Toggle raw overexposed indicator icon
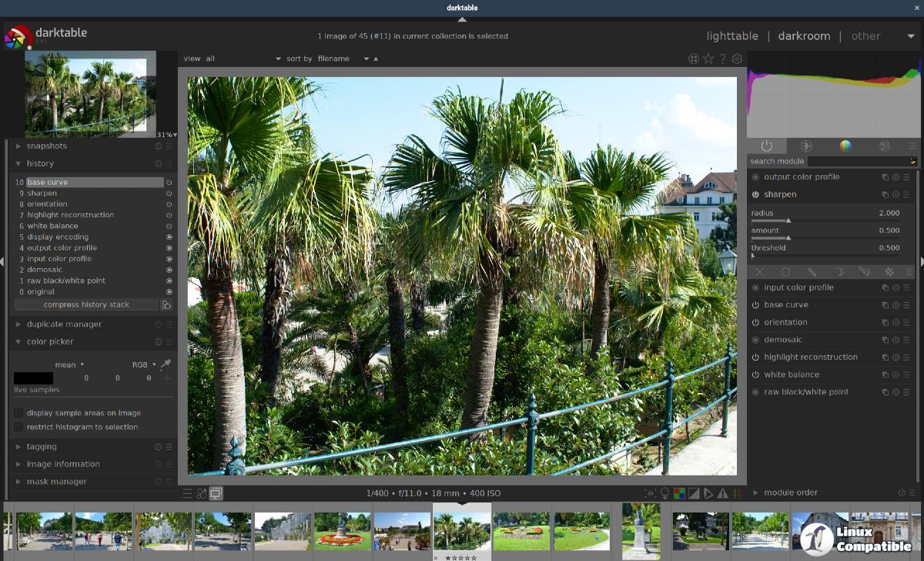Screen dimensions: 924x561 tap(679, 493)
